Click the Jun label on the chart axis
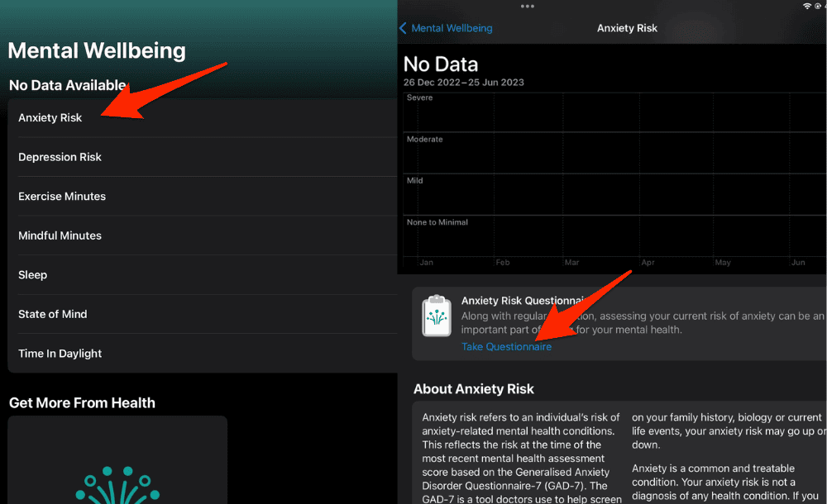Screen dimensions: 827x504 pos(797,263)
